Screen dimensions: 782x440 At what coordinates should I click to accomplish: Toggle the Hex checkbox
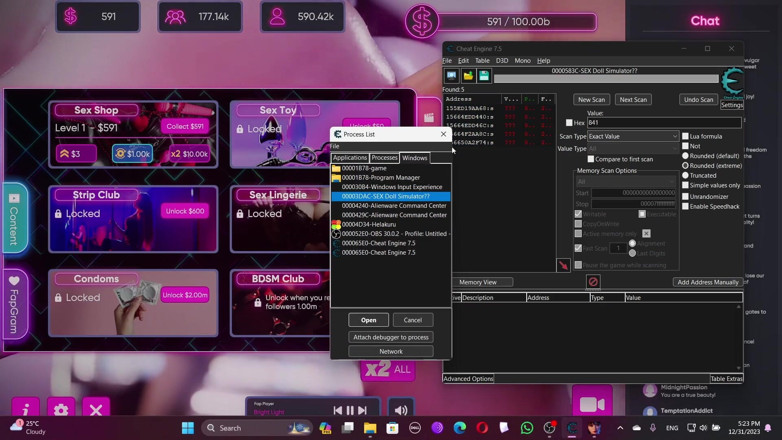[569, 123]
